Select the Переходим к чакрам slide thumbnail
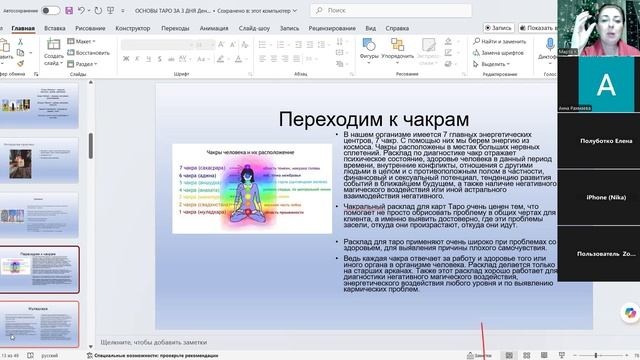 pos(39,269)
